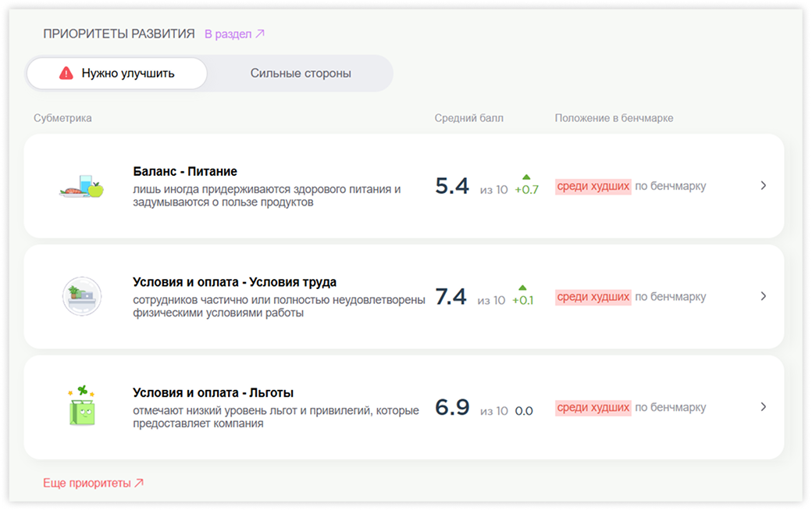Click the 7.4 average score

(x=451, y=297)
